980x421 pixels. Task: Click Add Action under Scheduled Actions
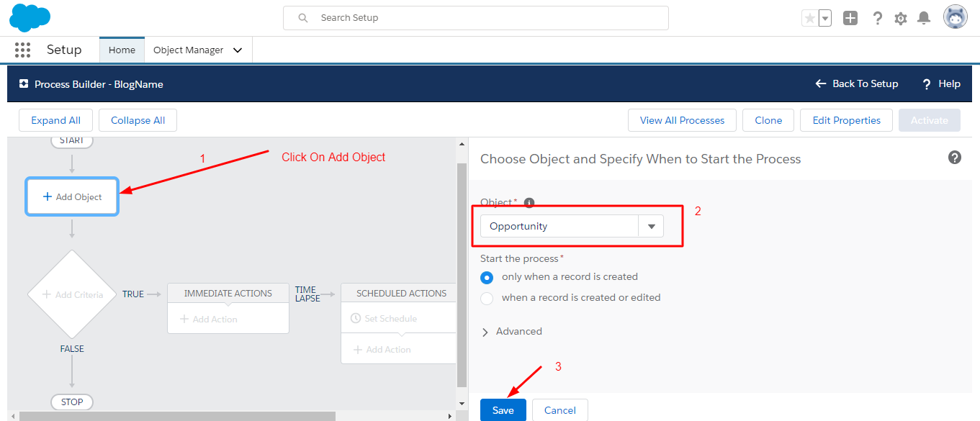(x=382, y=349)
